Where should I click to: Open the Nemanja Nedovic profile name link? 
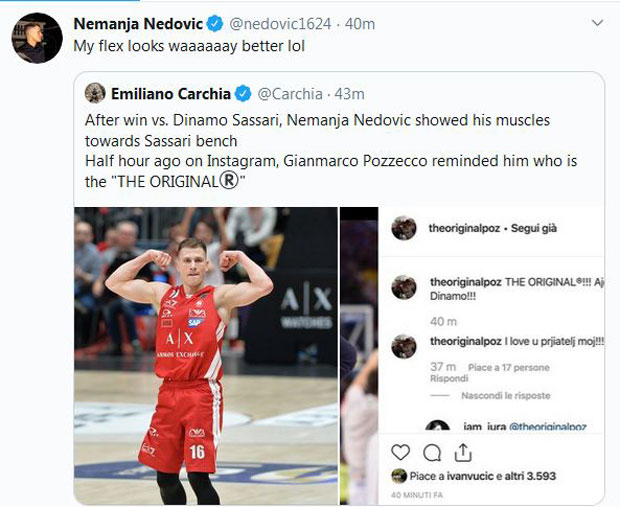[x=135, y=22]
